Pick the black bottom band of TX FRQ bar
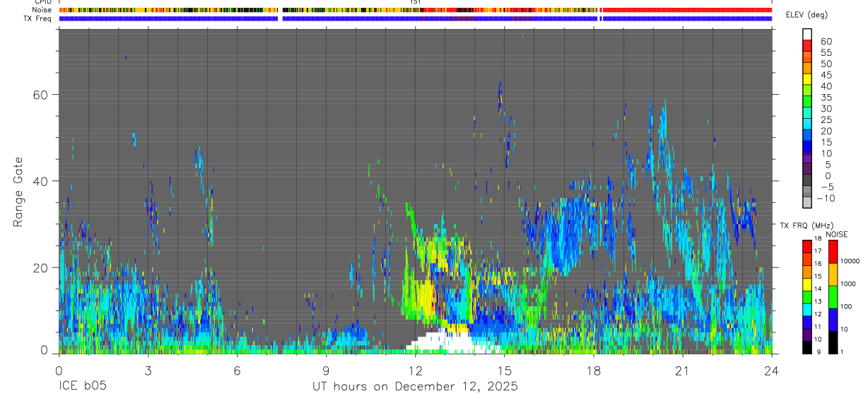Viewport: 868px width, 401px height. pos(807,347)
